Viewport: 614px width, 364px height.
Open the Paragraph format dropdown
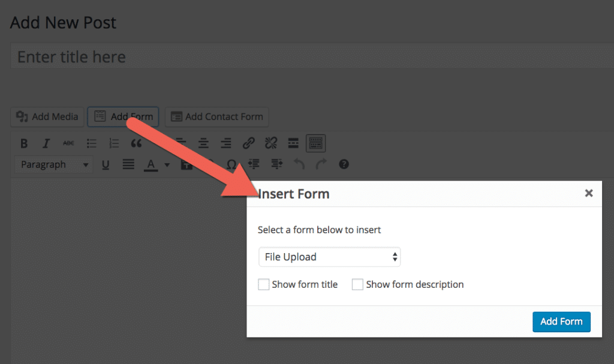(x=53, y=164)
